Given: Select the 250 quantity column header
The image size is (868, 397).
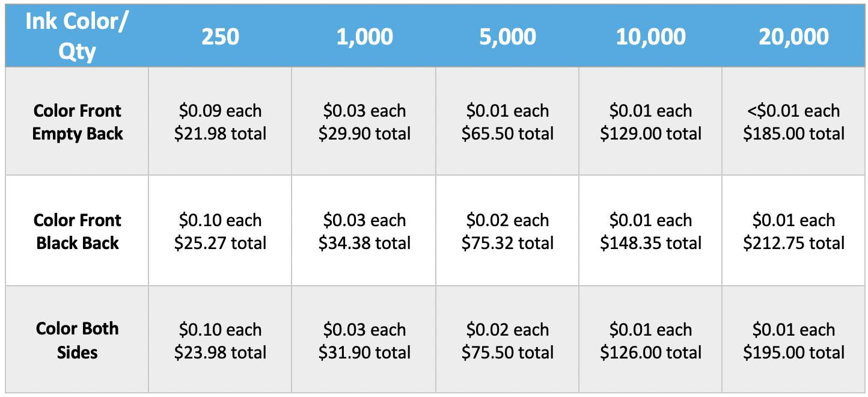Looking at the screenshot, I should [x=220, y=37].
